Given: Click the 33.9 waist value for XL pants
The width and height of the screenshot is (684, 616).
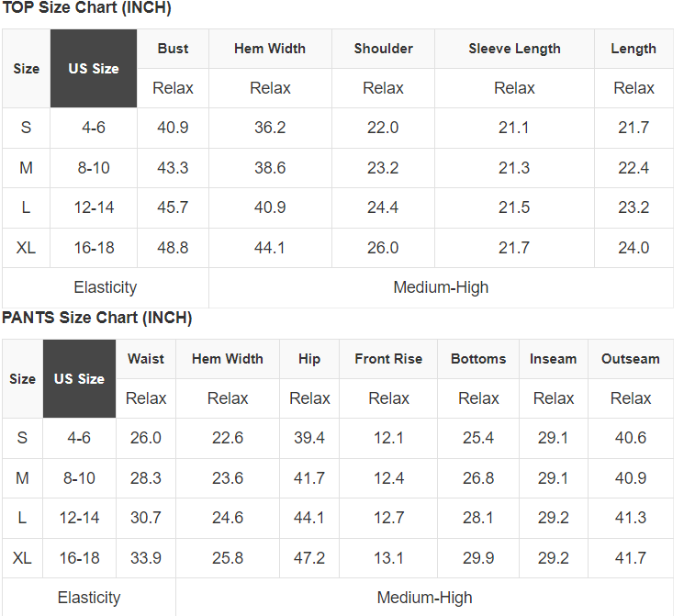Looking at the screenshot, I should tap(146, 558).
